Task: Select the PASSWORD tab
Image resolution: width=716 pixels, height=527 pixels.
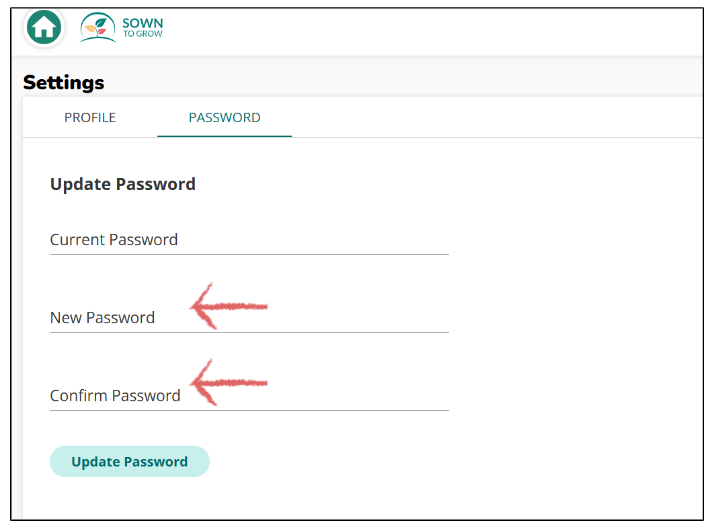Action: point(224,118)
